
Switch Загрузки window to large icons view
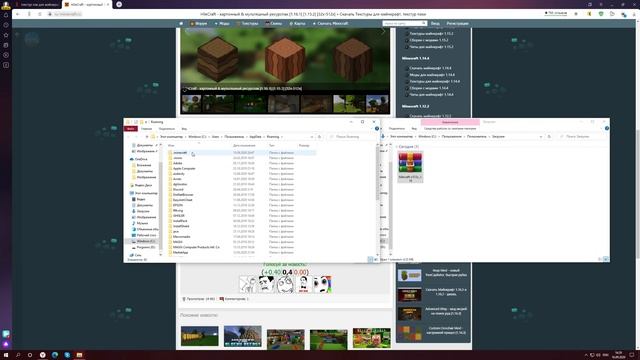(x=606, y=259)
